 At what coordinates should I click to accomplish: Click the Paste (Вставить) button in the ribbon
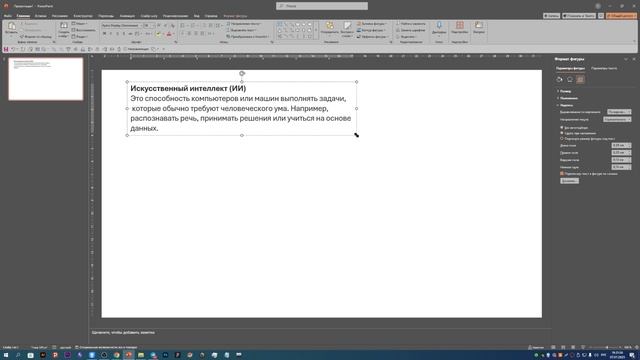click(11, 29)
